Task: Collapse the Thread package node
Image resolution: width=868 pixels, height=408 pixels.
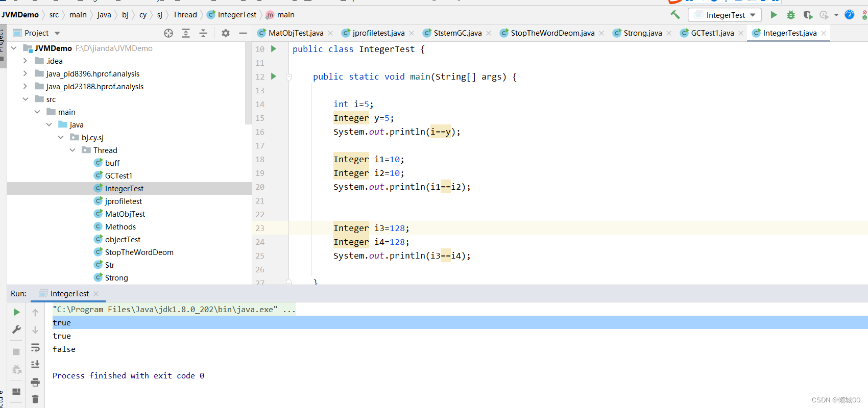Action: click(x=73, y=150)
